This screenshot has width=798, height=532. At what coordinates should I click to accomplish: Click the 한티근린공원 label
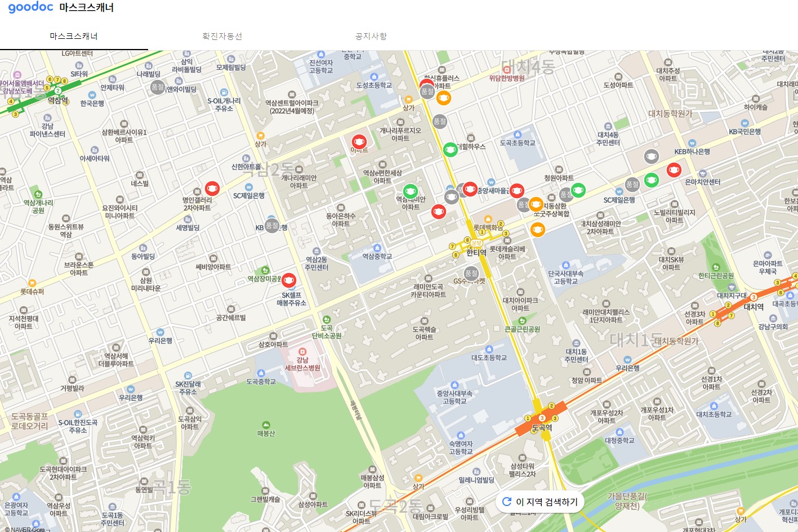click(716, 276)
